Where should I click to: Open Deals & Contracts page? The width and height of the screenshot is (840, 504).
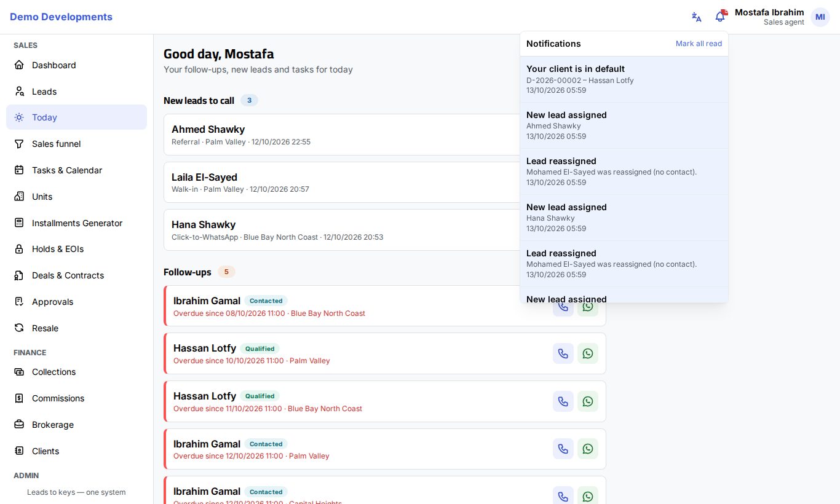[76, 275]
